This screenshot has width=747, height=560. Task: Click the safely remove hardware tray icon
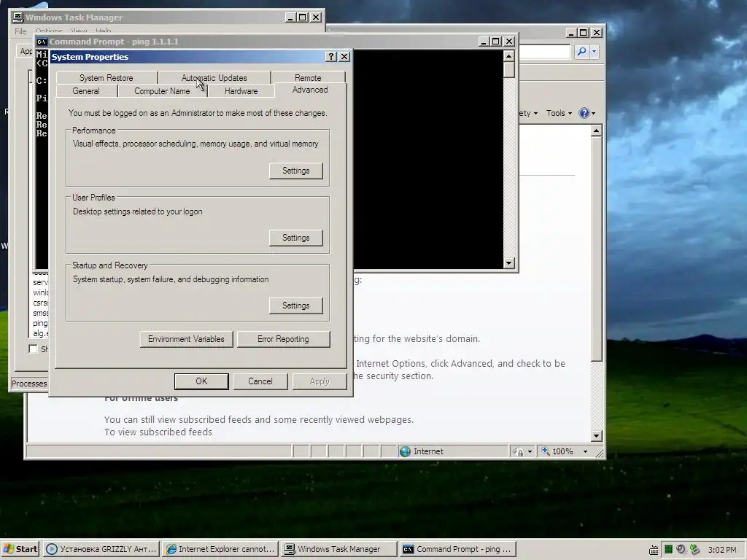(x=695, y=550)
